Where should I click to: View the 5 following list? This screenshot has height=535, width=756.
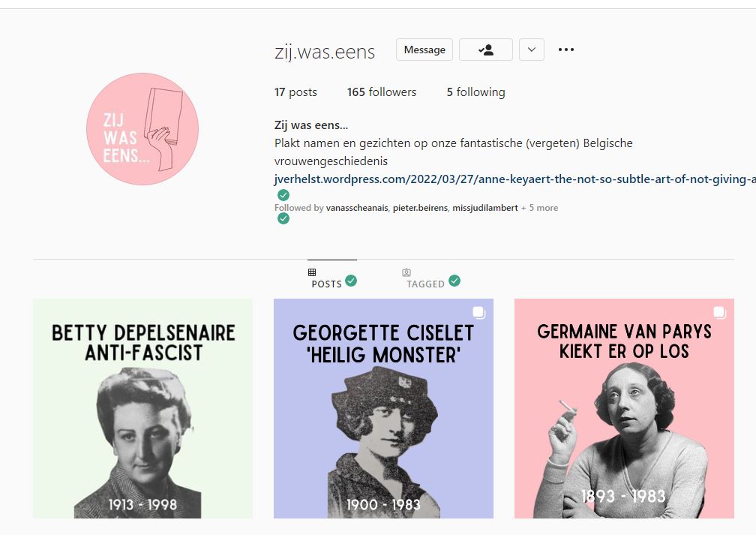pyautogui.click(x=475, y=92)
